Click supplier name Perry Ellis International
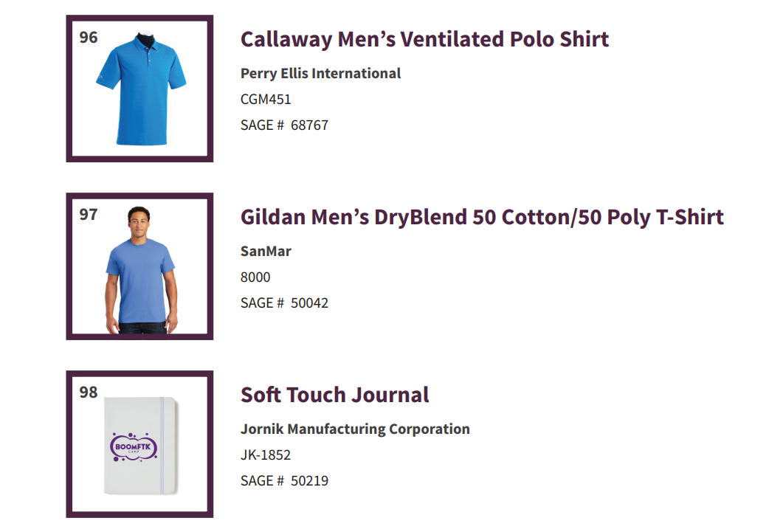Image resolution: width=769 pixels, height=532 pixels. [320, 74]
